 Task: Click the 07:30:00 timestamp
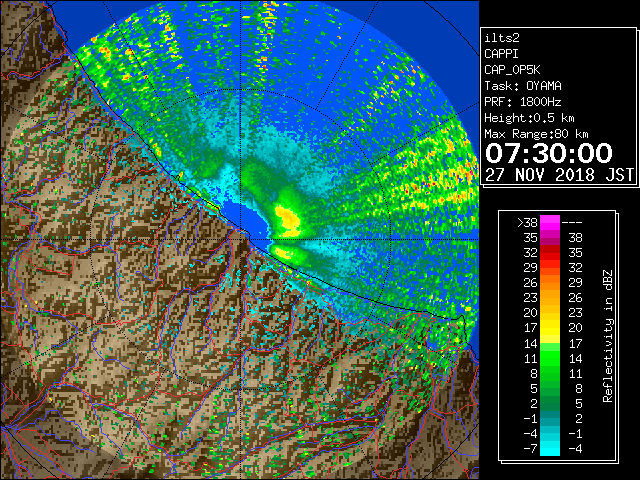[549, 153]
